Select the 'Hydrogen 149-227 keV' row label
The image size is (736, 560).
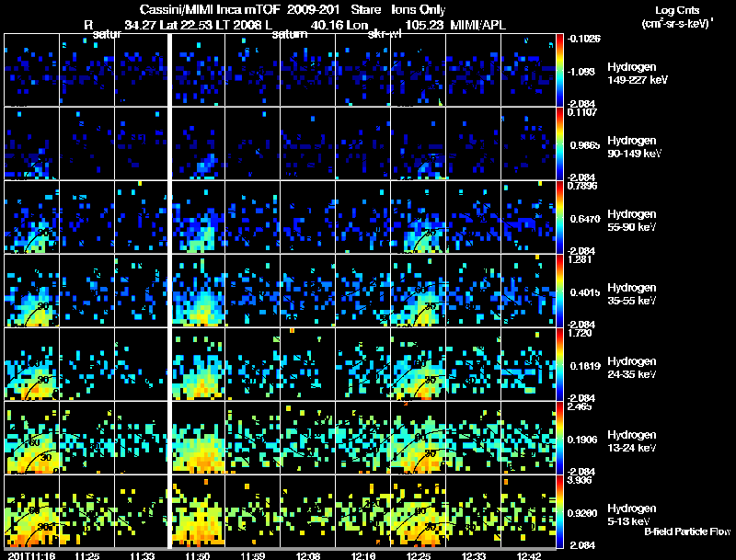(x=637, y=74)
